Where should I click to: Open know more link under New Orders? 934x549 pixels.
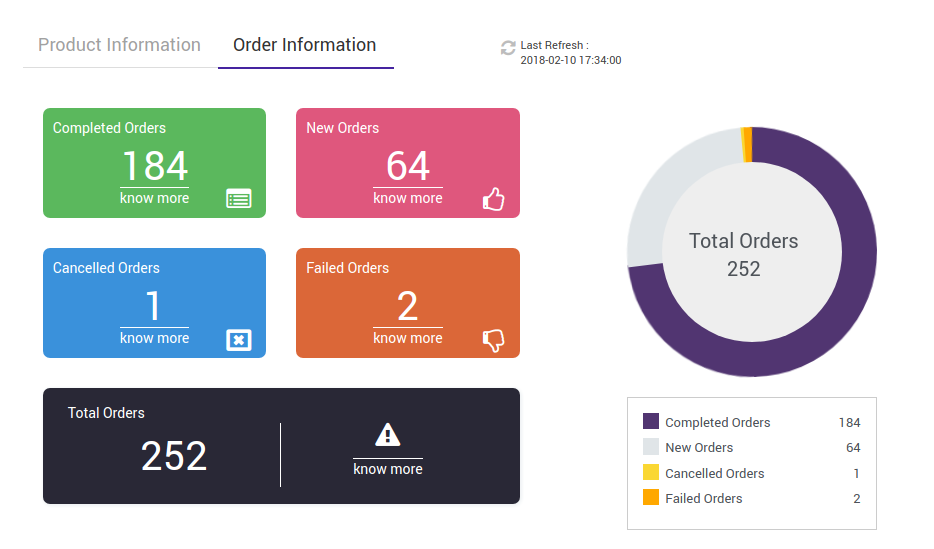coord(408,198)
